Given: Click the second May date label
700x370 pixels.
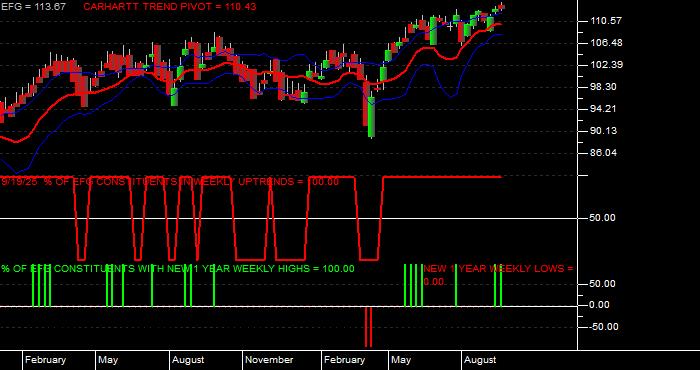Looking at the screenshot, I should tap(401, 360).
